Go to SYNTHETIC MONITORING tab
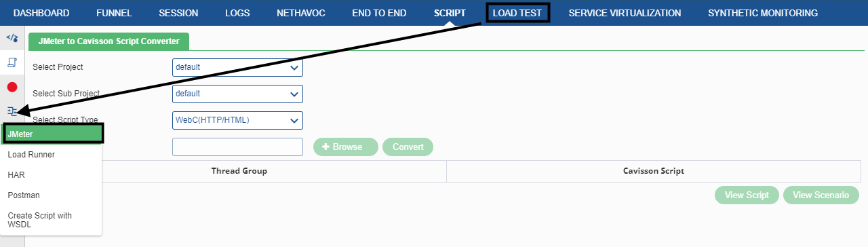 763,13
